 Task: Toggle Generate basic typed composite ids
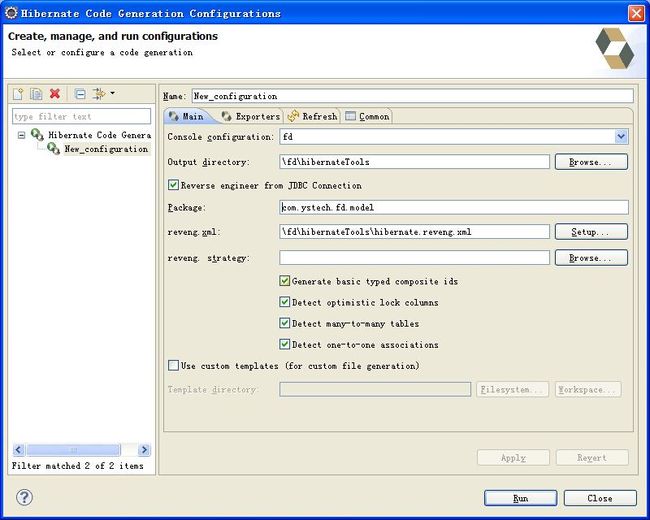(x=284, y=281)
